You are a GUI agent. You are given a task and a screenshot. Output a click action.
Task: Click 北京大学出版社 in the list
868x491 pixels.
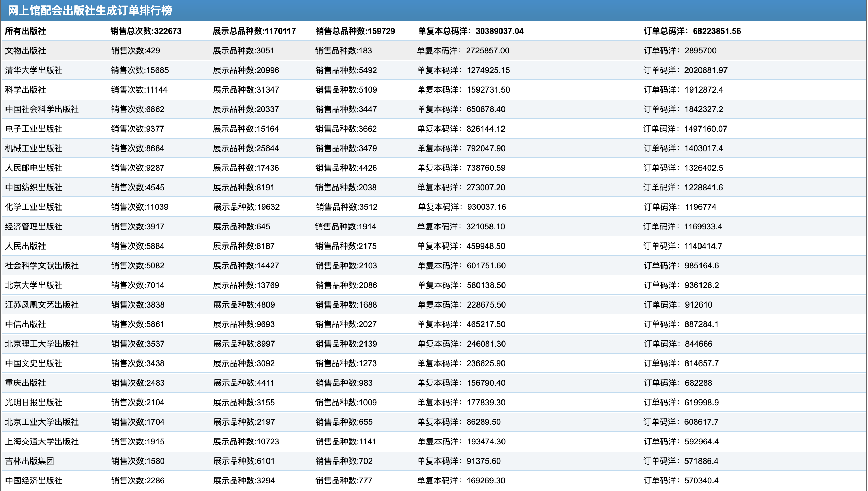34,285
